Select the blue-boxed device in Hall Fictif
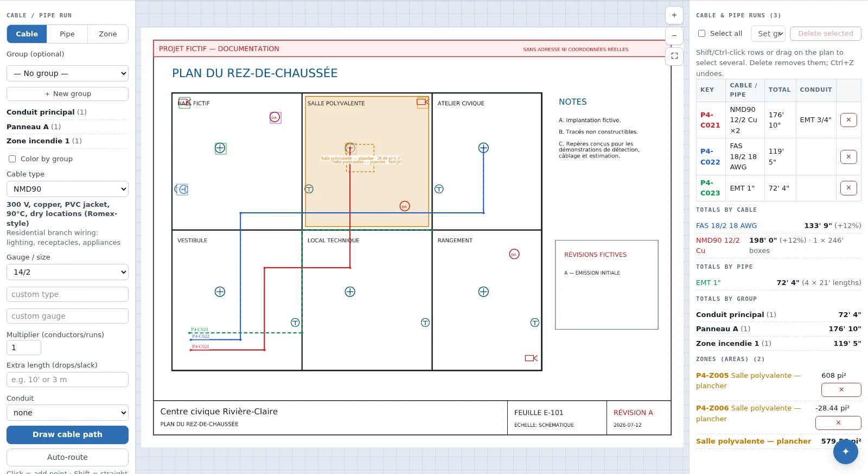868x474 pixels. pos(182,189)
